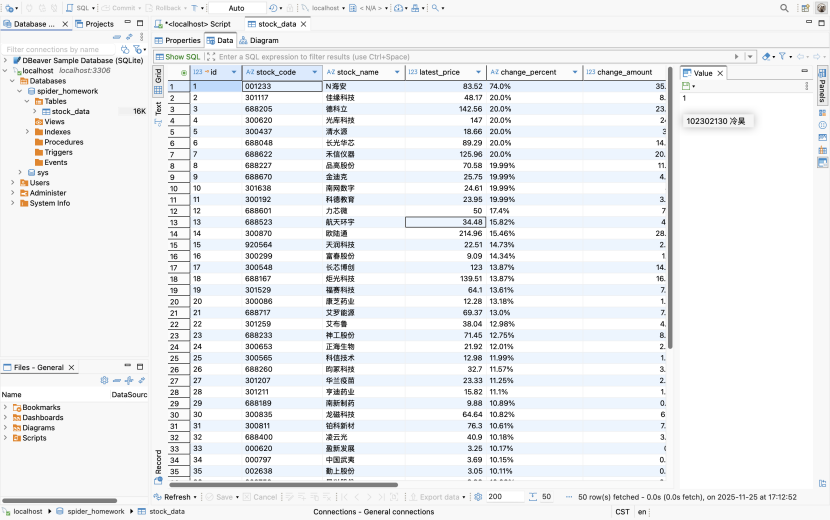This screenshot has height=520, width=830.
Task: Click link with editor icon in Database Navigator
Action: [x=129, y=37]
